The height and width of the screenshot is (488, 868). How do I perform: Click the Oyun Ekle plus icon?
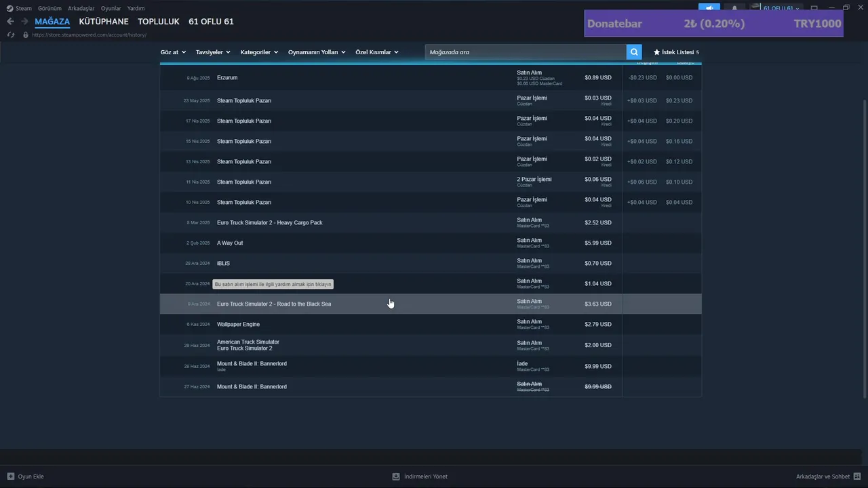11,476
